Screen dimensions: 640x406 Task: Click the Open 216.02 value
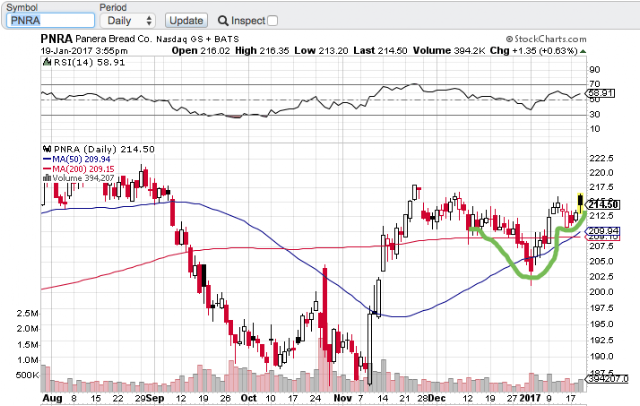pos(201,51)
